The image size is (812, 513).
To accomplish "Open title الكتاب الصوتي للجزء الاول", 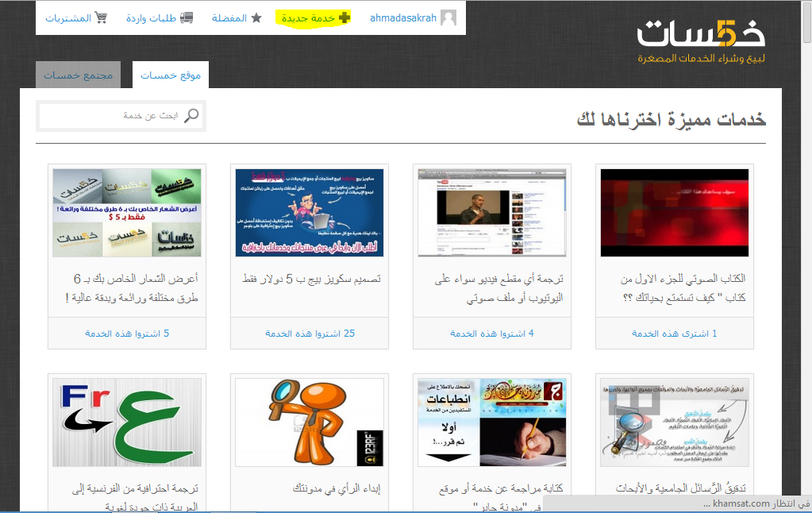I will point(683,288).
